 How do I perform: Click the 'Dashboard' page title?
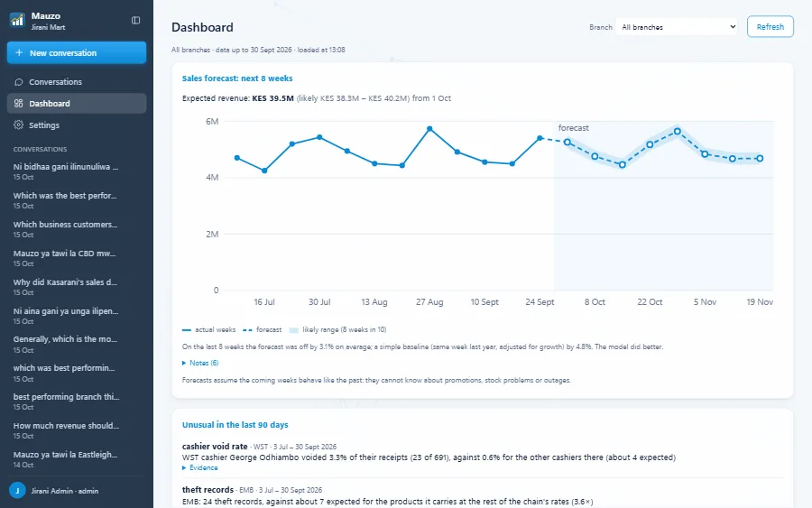pyautogui.click(x=202, y=27)
